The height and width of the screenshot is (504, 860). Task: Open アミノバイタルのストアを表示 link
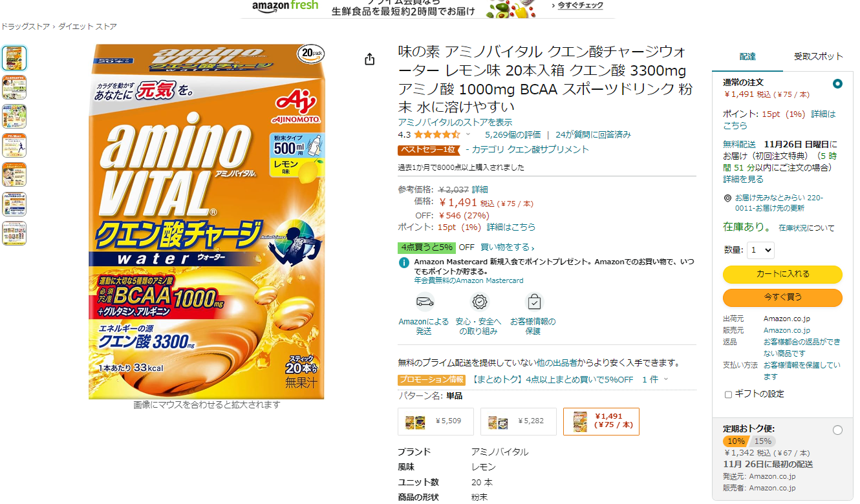point(455,122)
